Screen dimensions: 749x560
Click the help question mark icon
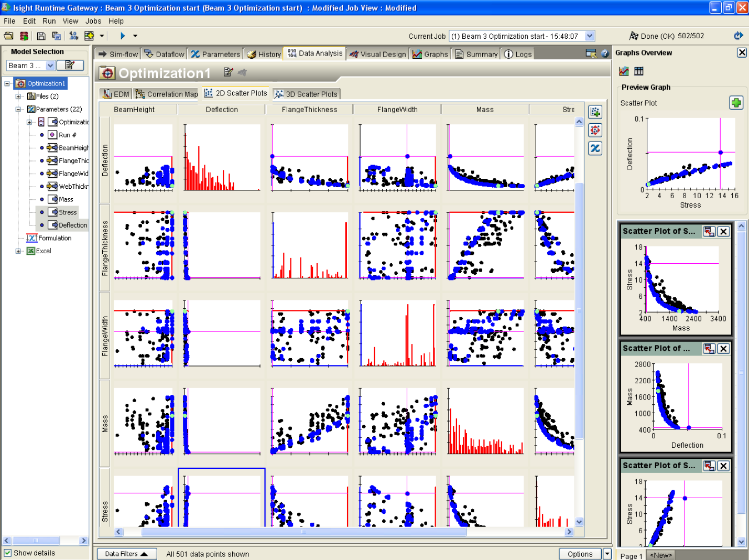(605, 53)
